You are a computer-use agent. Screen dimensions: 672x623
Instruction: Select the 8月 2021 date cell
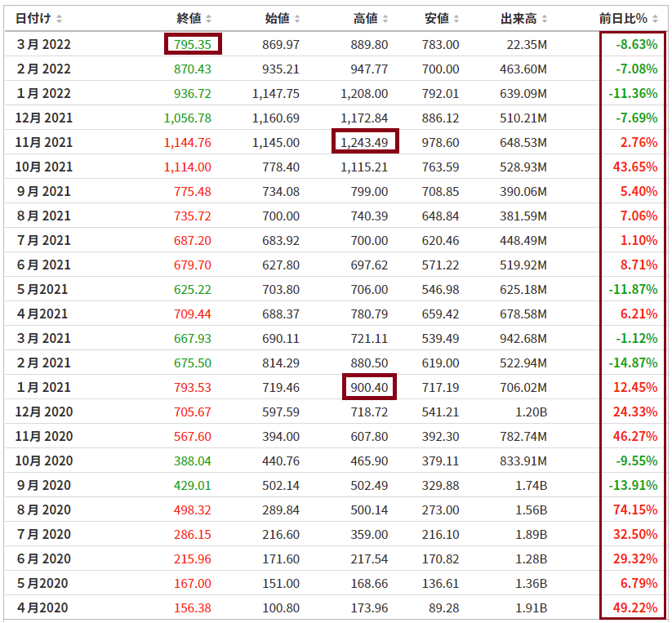tap(44, 216)
